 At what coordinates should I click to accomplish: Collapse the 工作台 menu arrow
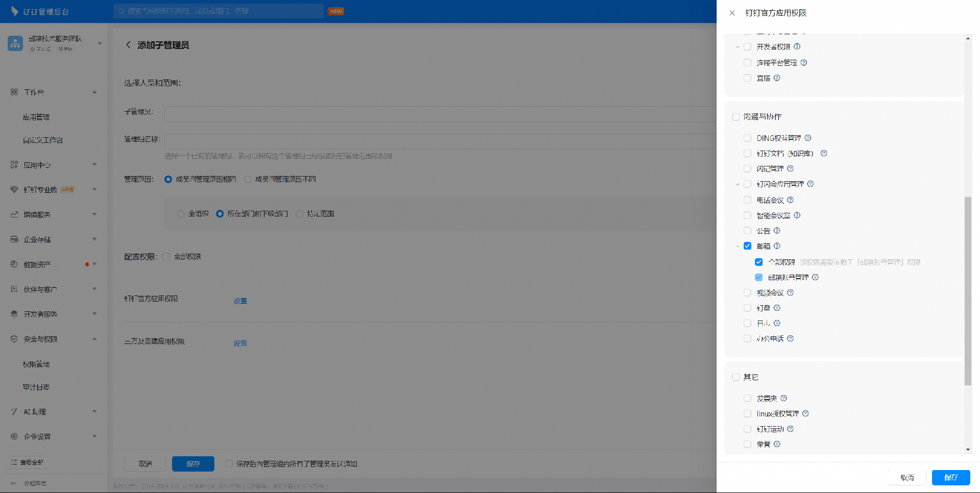click(x=94, y=92)
